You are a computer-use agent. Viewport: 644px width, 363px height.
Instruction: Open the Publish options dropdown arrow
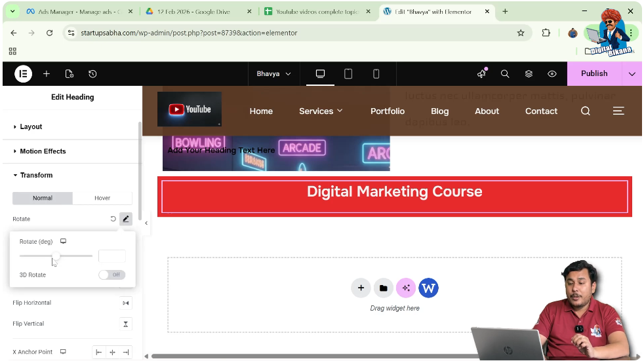(632, 74)
